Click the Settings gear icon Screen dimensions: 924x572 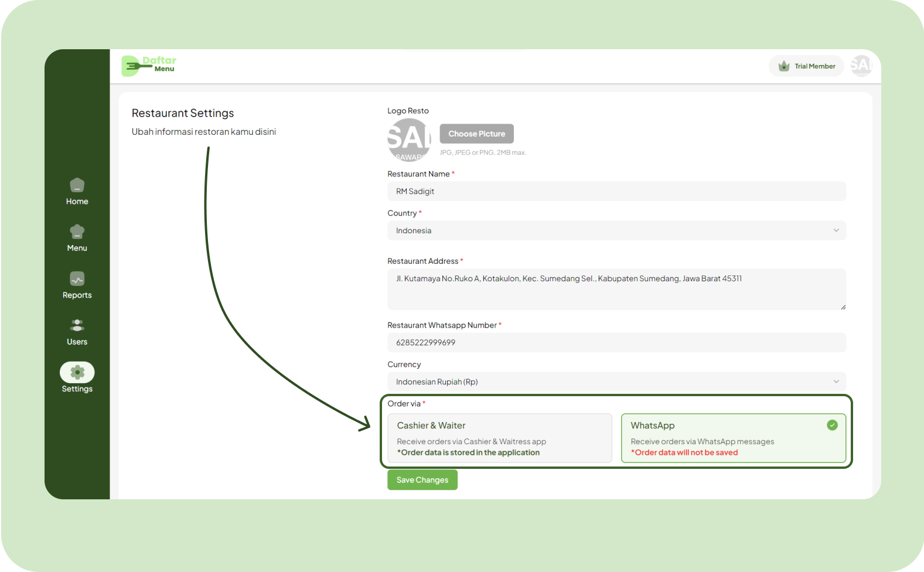(77, 372)
